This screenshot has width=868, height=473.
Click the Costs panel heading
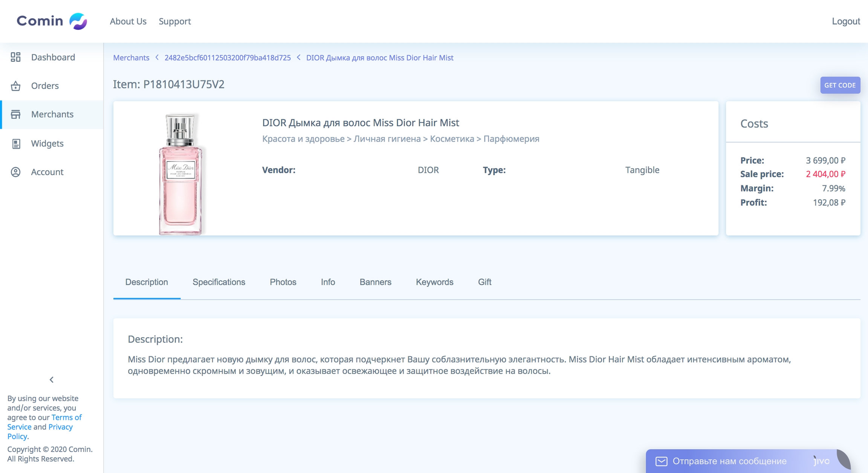coord(754,124)
